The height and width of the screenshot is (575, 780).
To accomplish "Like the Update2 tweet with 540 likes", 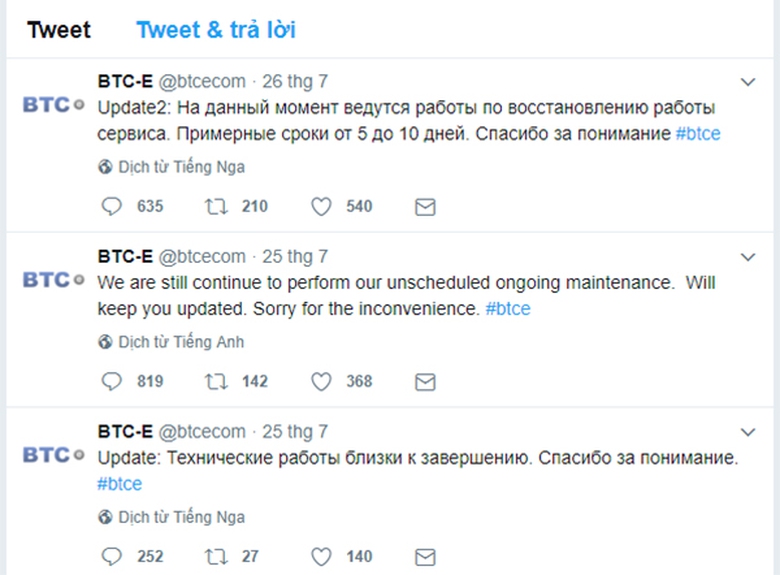I will coord(321,206).
